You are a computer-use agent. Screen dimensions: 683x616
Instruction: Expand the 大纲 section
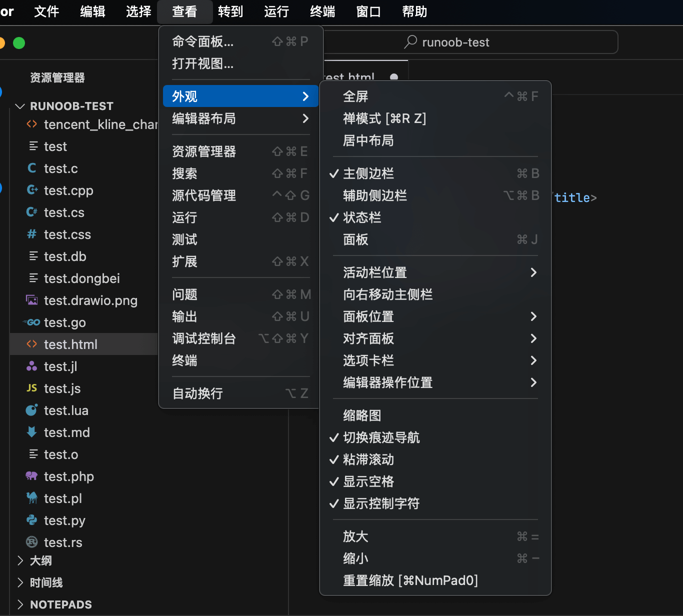[40, 560]
